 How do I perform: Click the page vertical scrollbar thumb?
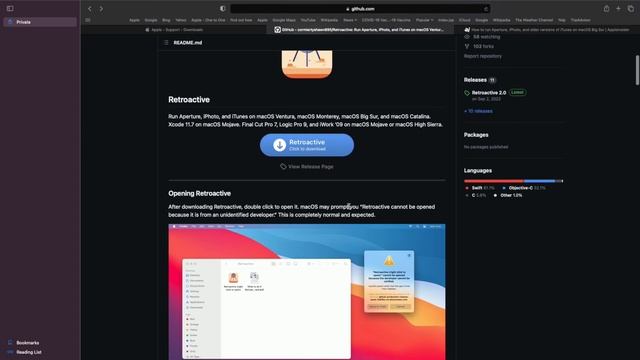[637, 70]
